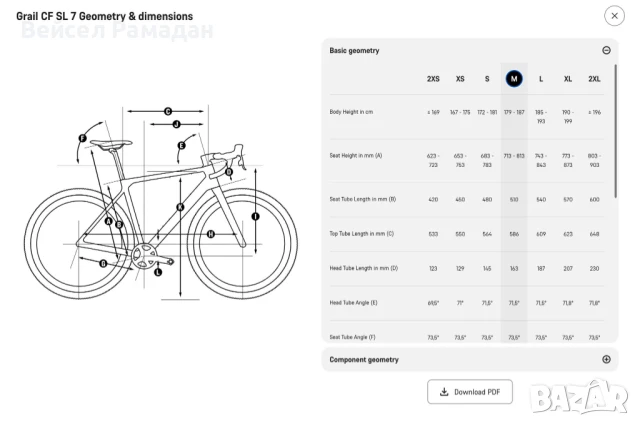The image size is (640, 426).
Task: Click the C marker on bike diagram
Action: [x=168, y=111]
